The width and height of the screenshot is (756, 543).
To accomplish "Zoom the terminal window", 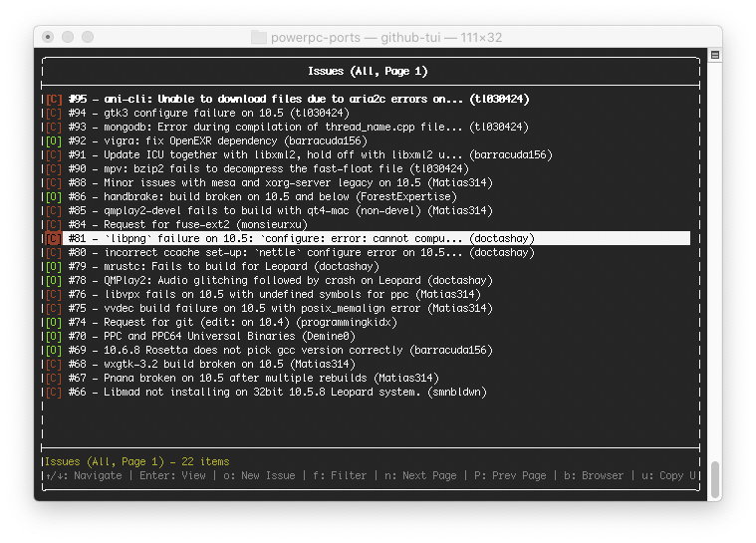I will (x=88, y=37).
